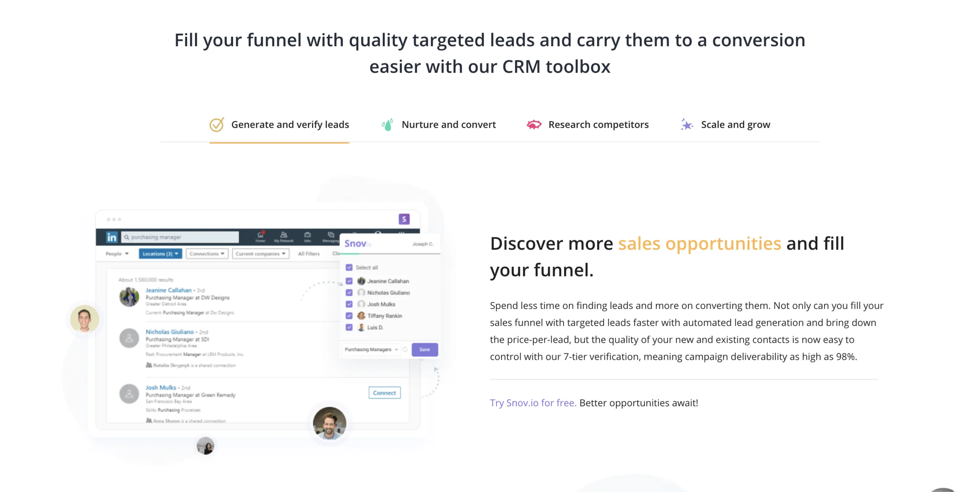This screenshot has width=980, height=492.
Task: Click the purple Snov.io S extension icon
Action: [404, 219]
